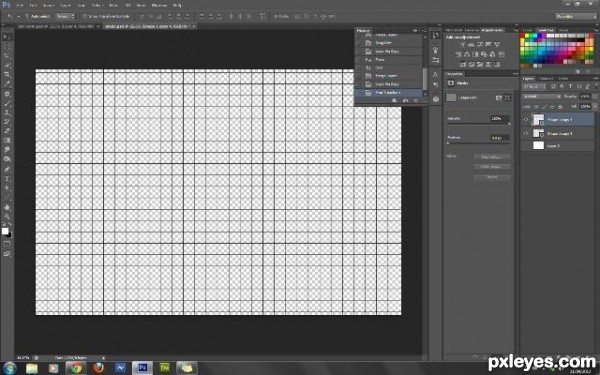Select the pixel mask button in Properties

pos(499,98)
